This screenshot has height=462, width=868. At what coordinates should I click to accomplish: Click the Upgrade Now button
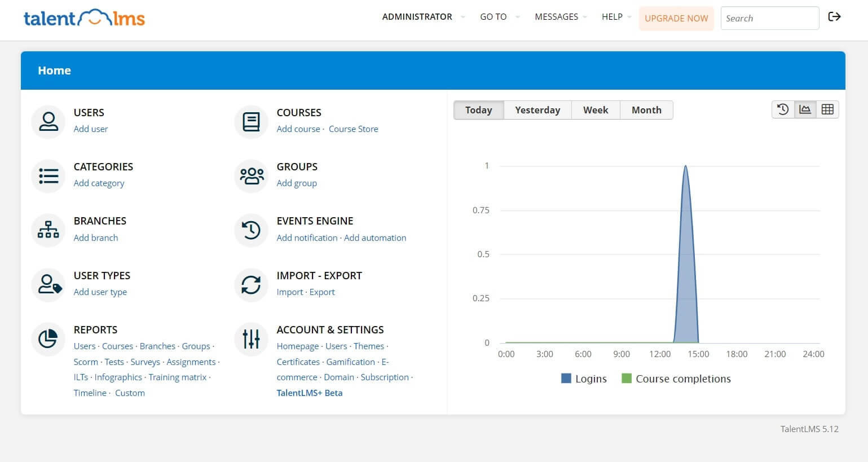tap(676, 18)
